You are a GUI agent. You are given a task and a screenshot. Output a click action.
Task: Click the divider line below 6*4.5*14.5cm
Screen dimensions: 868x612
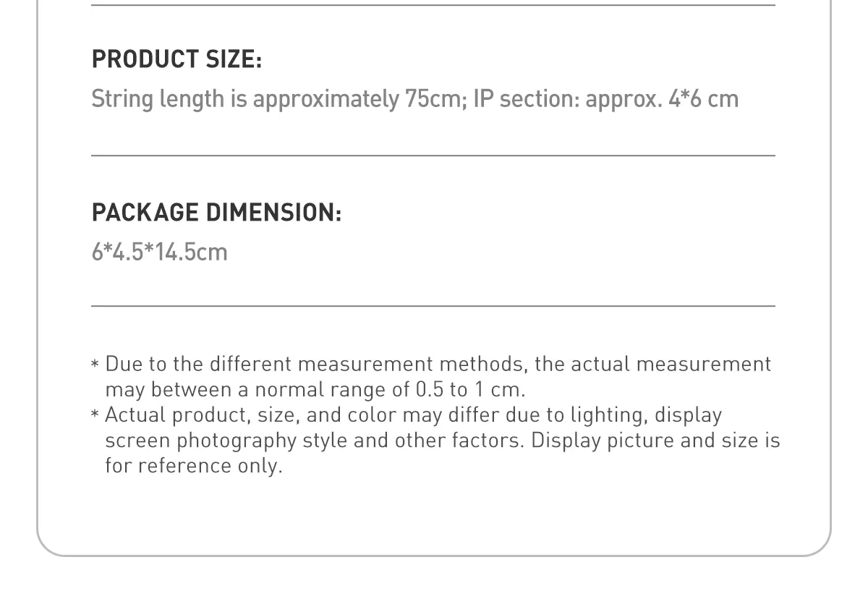pos(433,306)
